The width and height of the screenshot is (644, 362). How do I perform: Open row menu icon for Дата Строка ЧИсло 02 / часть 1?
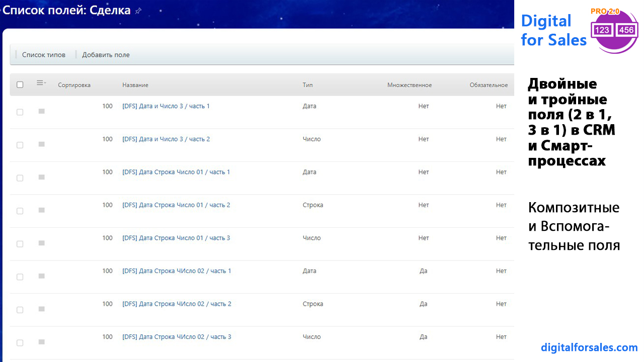click(42, 276)
